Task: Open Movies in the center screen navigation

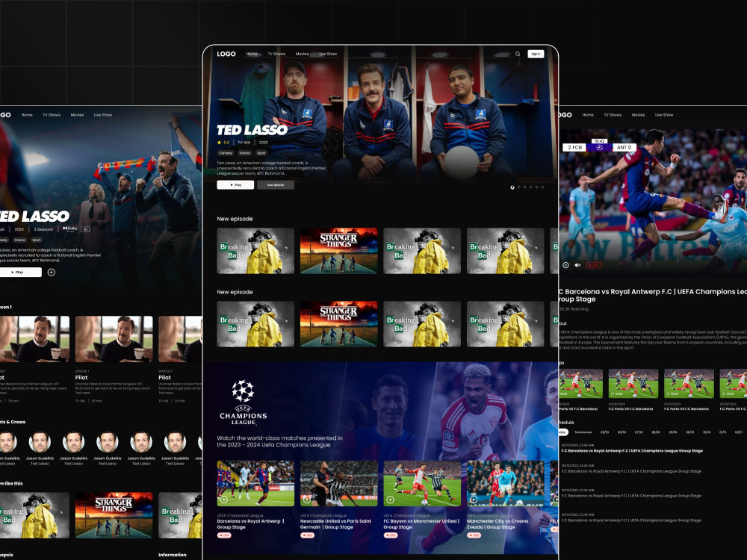Action: point(302,54)
